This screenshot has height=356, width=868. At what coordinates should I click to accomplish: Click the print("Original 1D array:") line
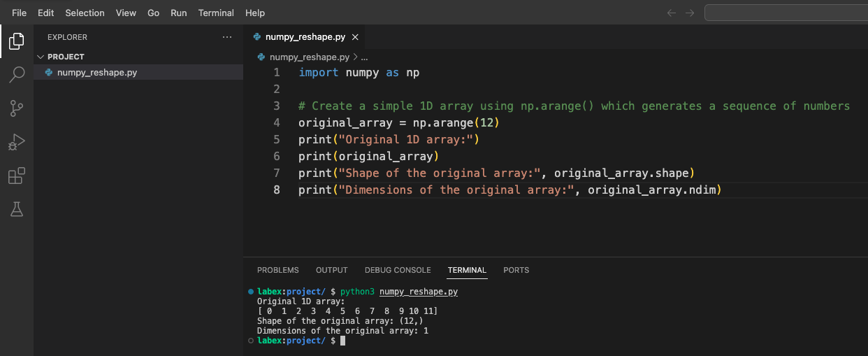pos(389,139)
